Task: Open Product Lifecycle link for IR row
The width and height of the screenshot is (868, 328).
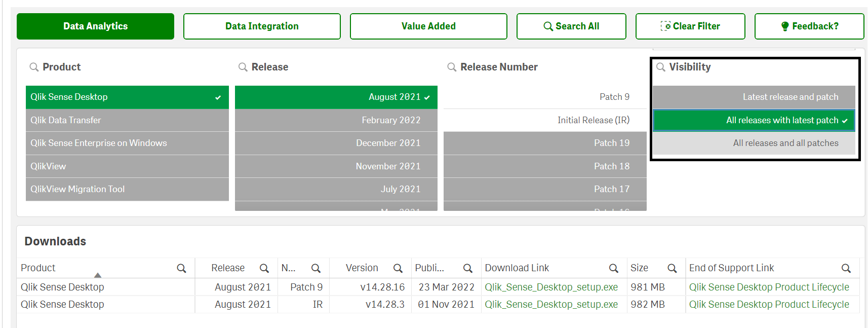Action: pyautogui.click(x=769, y=304)
